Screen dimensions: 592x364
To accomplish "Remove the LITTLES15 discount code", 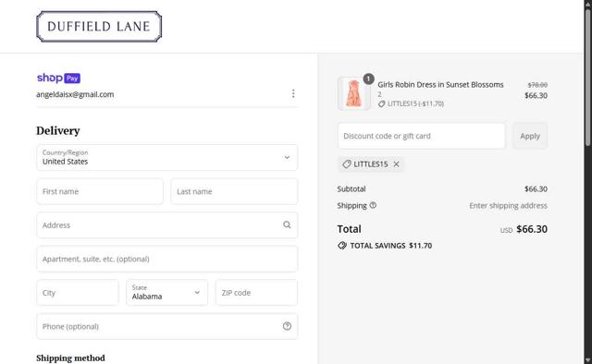I will (396, 164).
